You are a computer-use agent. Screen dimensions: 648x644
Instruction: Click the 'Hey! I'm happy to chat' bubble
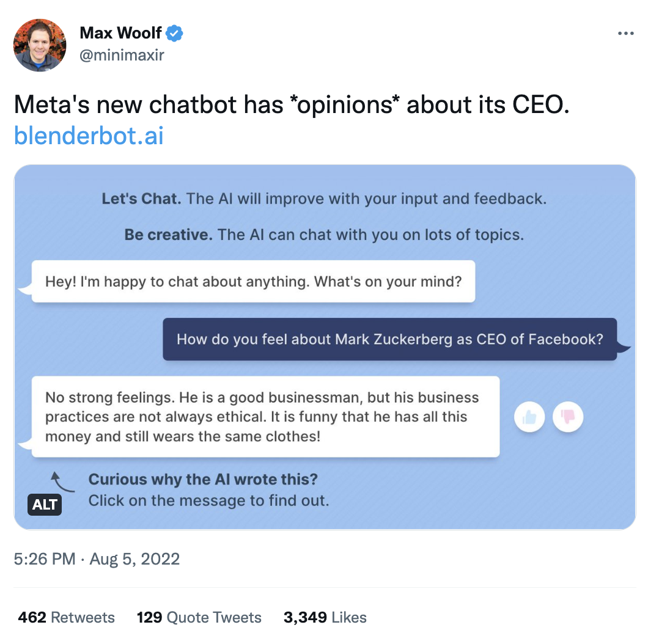coord(253,282)
